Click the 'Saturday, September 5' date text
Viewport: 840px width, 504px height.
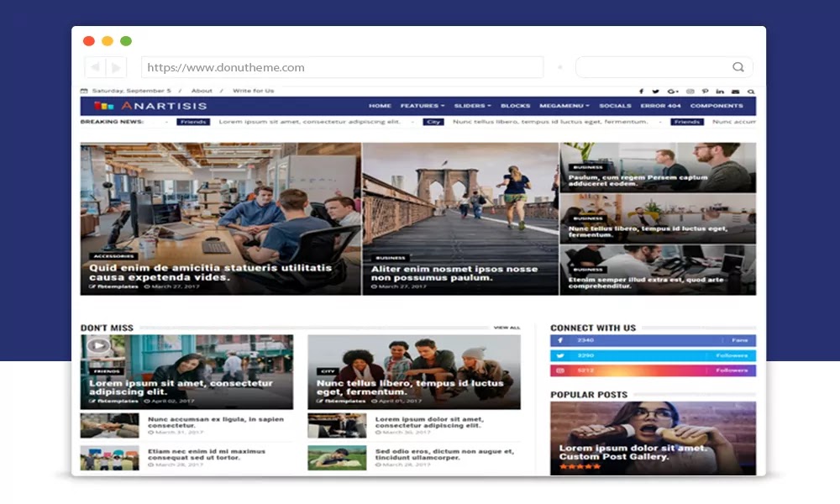[x=131, y=91]
